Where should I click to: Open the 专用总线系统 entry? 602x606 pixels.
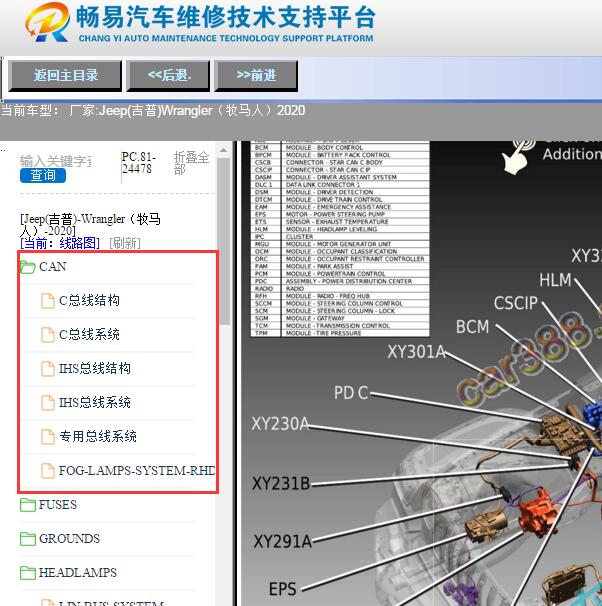[98, 437]
